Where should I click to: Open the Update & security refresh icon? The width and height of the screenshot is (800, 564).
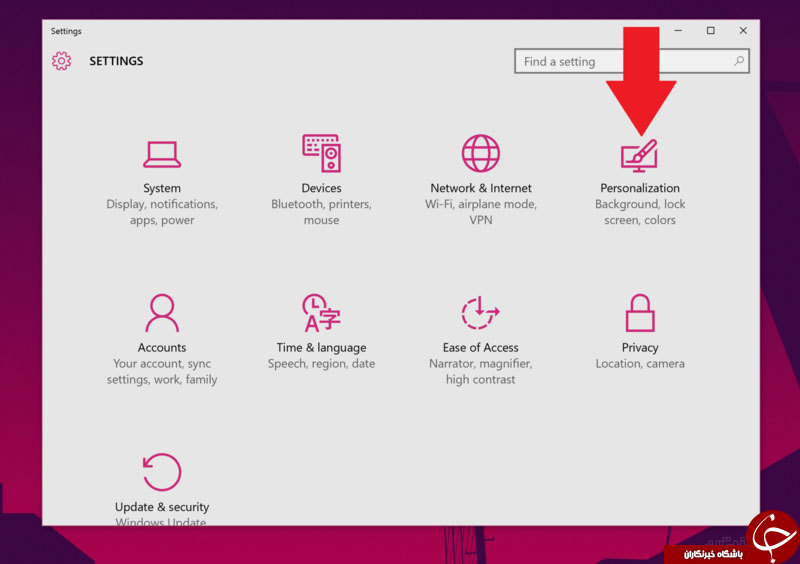(162, 472)
